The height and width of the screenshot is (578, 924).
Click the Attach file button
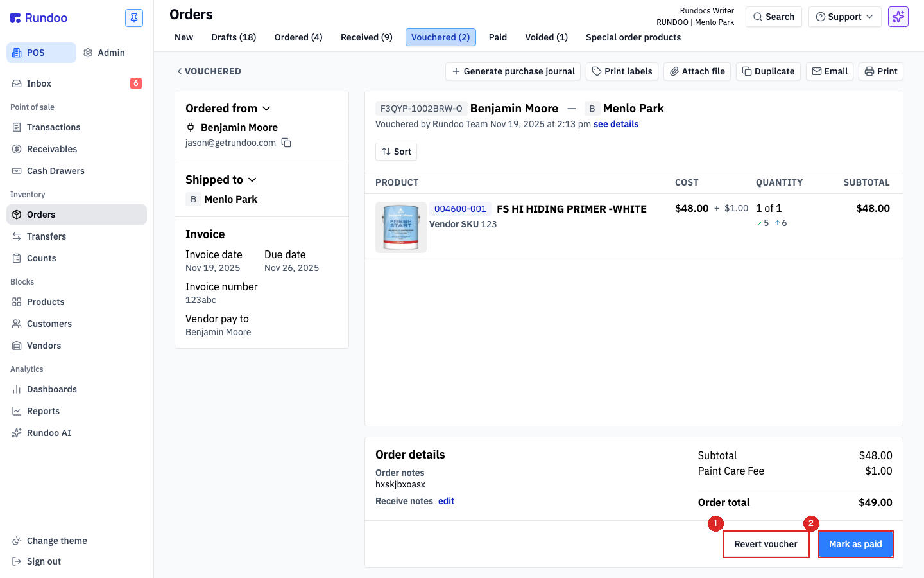click(697, 71)
